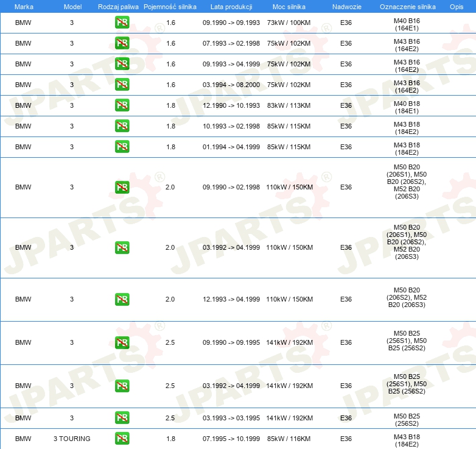Select engine code cell in 09.1990 -> 09.1995 row

click(x=407, y=341)
